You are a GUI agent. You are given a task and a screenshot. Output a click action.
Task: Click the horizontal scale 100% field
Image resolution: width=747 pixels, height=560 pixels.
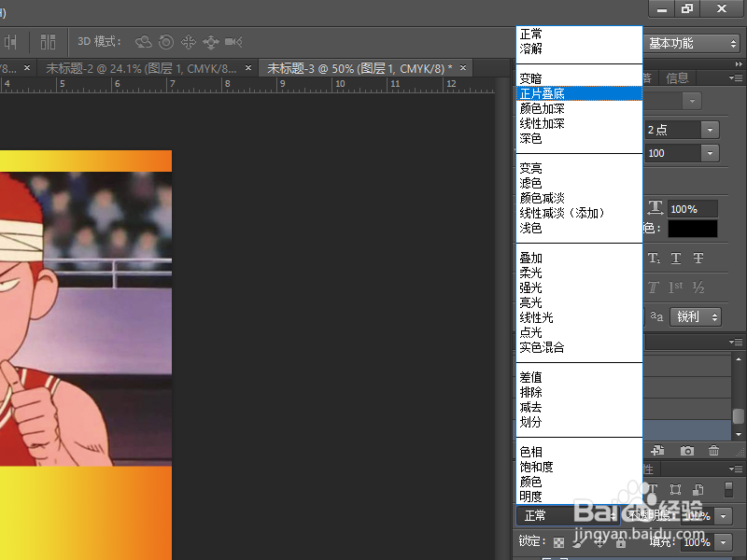click(x=692, y=209)
